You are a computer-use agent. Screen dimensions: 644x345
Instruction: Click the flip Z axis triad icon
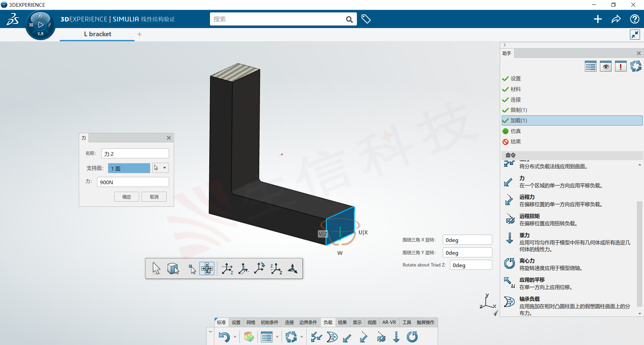276,268
